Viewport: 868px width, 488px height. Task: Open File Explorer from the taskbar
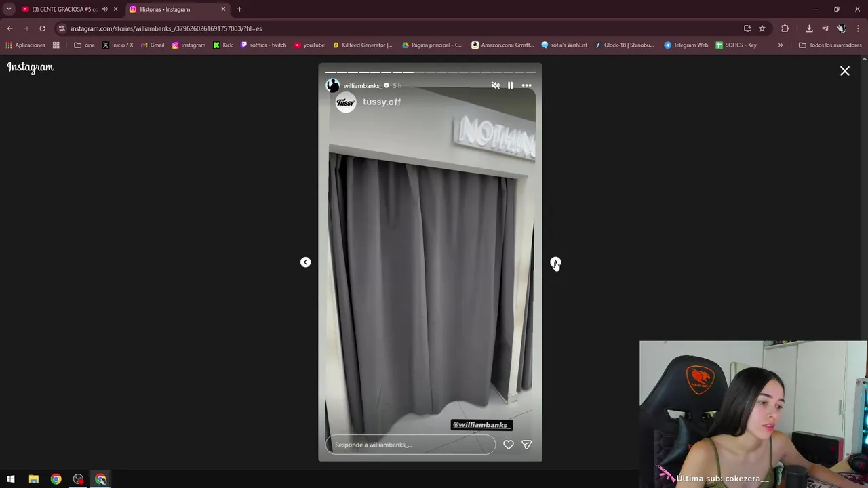pos(33,479)
